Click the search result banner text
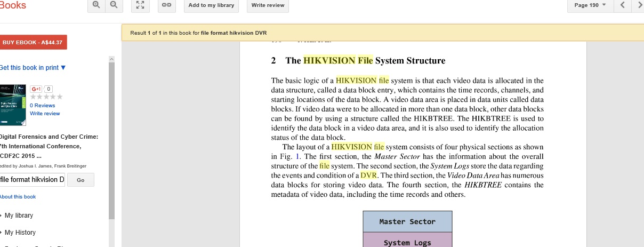 click(x=198, y=33)
